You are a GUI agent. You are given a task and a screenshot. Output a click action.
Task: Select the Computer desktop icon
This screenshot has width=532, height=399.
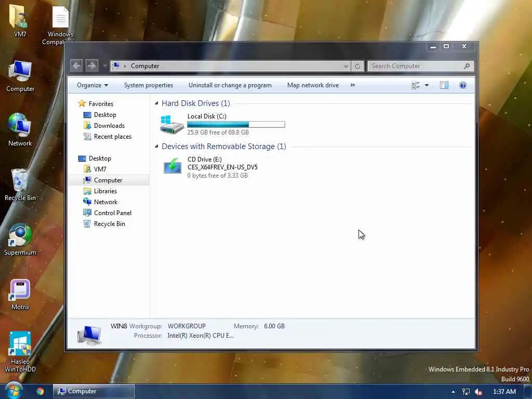click(x=20, y=76)
